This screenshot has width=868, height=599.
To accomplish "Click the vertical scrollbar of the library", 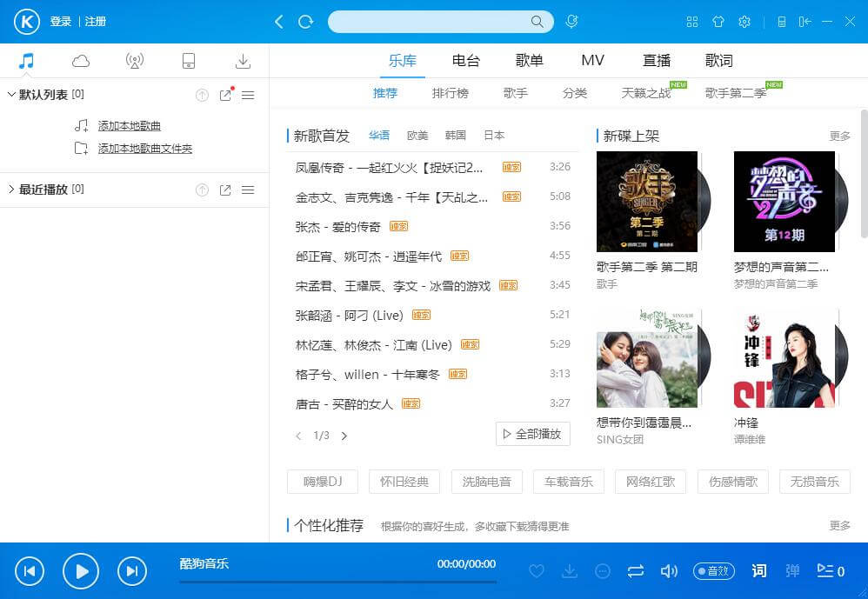I will click(865, 174).
